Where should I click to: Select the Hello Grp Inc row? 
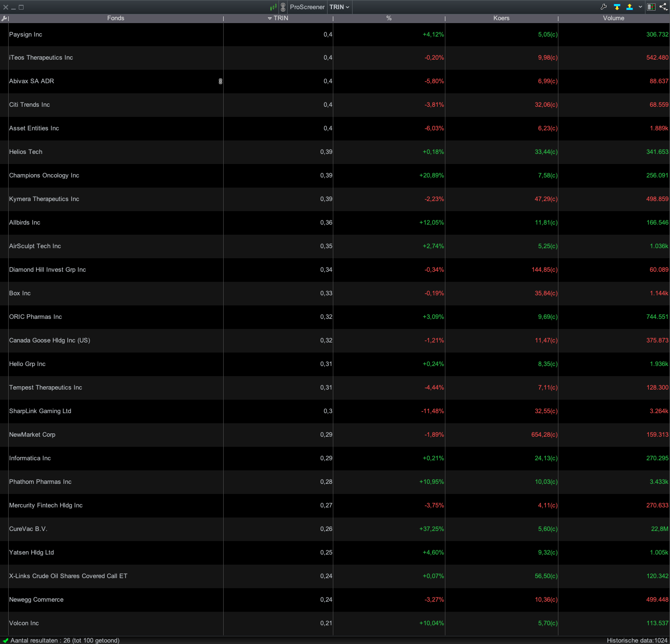pos(335,364)
